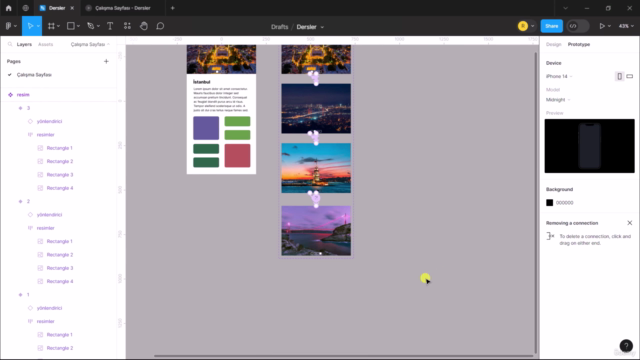Edit background hex value 000000
Image resolution: width=640 pixels, height=360 pixels.
[564, 203]
